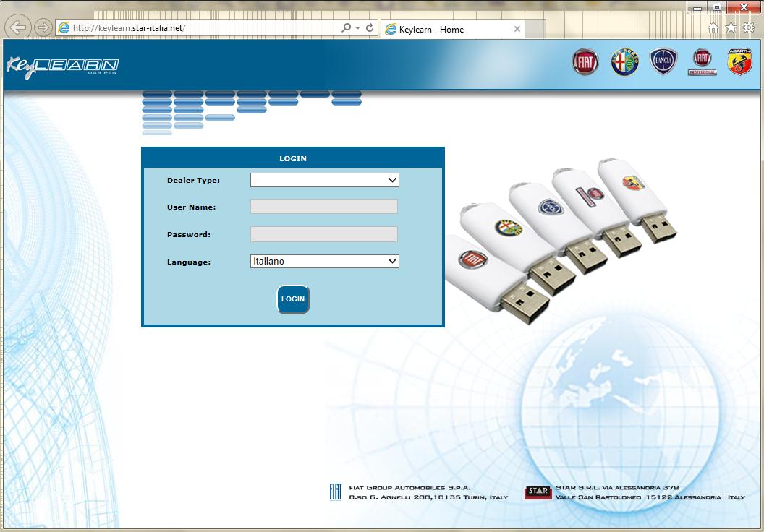The width and height of the screenshot is (764, 532).
Task: Click the 'Fiat Group Automobiles S.p.A.' footer text
Action: (x=409, y=488)
